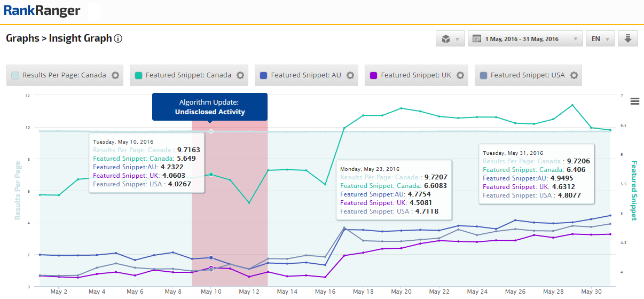This screenshot has width=644, height=299.
Task: Open settings gear for Featured Snippet: Canada
Action: pos(240,75)
